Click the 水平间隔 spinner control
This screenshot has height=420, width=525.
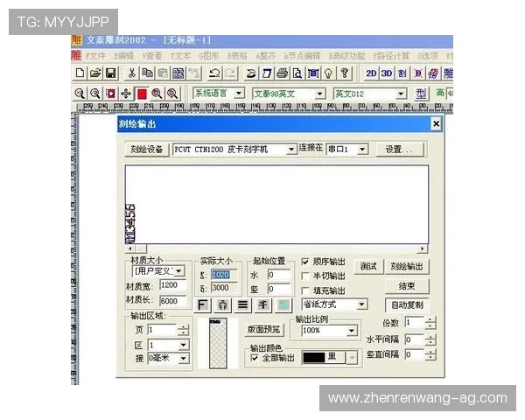click(x=430, y=339)
